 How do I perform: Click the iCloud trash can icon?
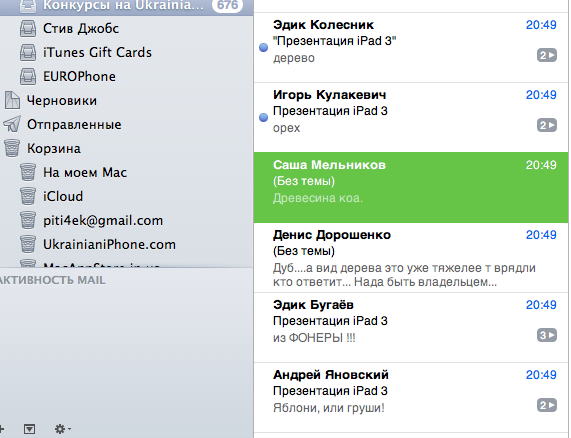point(28,196)
